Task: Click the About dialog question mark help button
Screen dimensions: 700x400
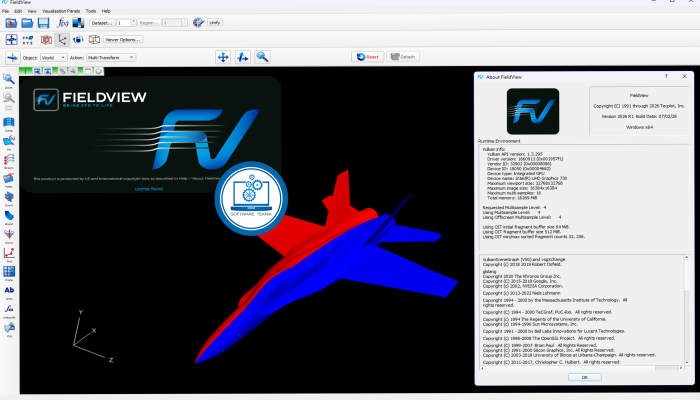Action: (666, 76)
